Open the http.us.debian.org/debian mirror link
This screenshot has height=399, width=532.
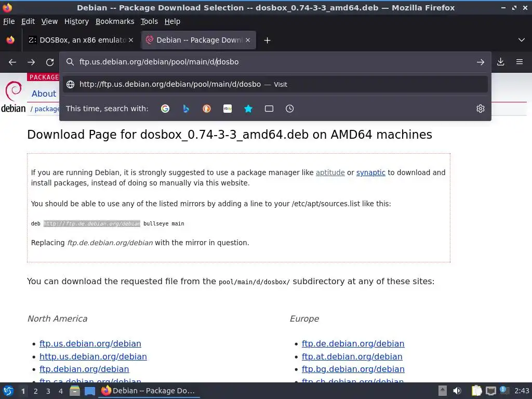point(94,356)
